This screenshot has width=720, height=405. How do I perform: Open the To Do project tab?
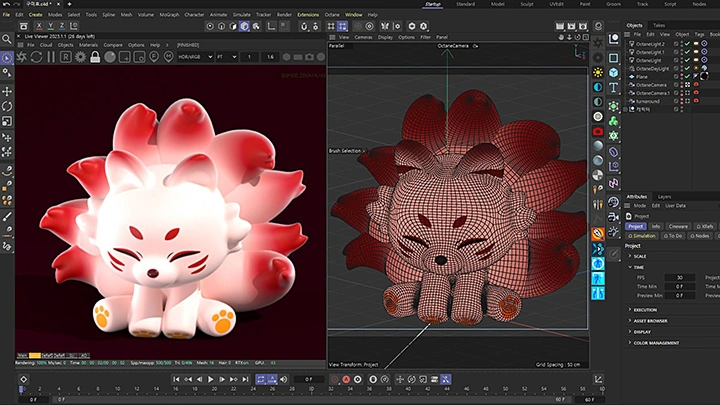(x=673, y=236)
